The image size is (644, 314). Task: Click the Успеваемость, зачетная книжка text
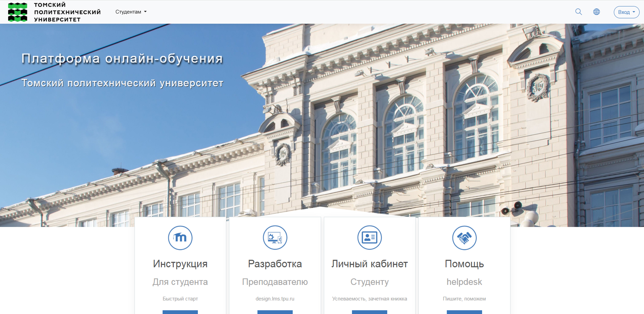(x=370, y=299)
